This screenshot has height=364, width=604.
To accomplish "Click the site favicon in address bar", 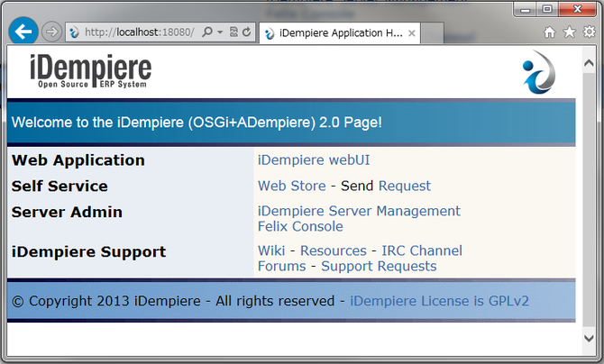I will click(x=74, y=32).
